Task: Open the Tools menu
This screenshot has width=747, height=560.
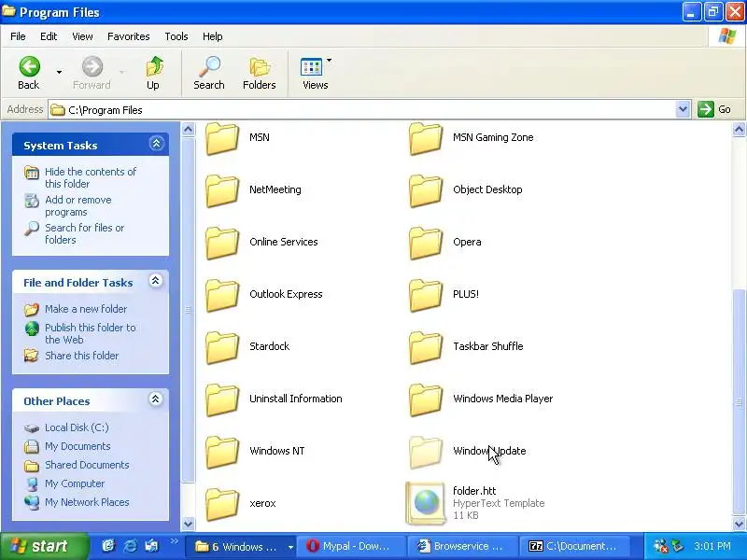Action: click(x=176, y=36)
